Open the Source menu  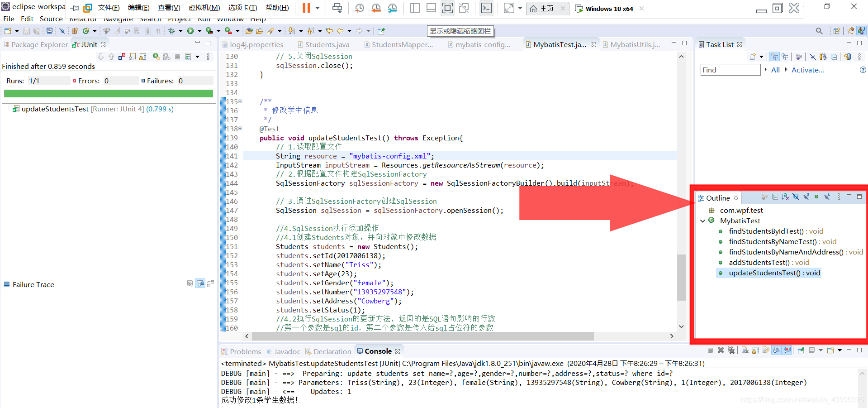[x=51, y=19]
